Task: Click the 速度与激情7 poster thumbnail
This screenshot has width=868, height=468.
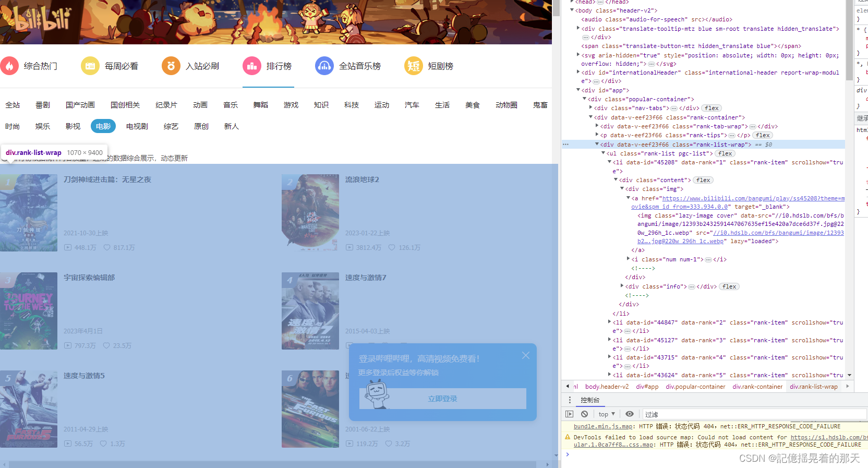Action: [310, 311]
